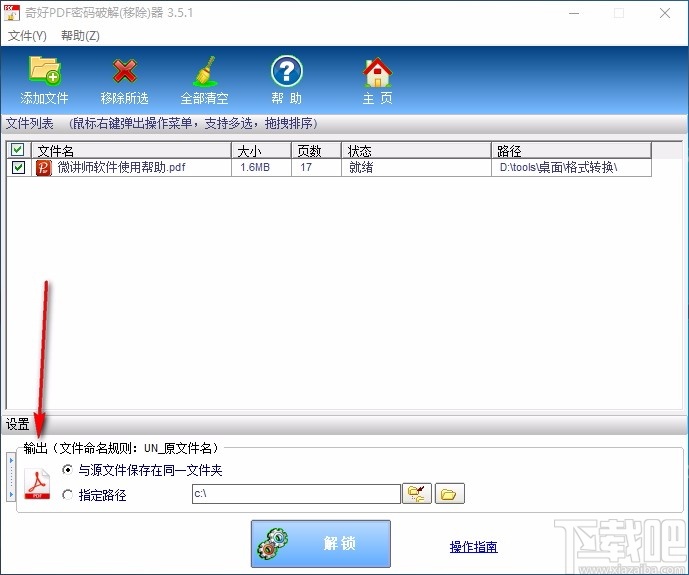Click the app icon in the title bar

tap(11, 13)
